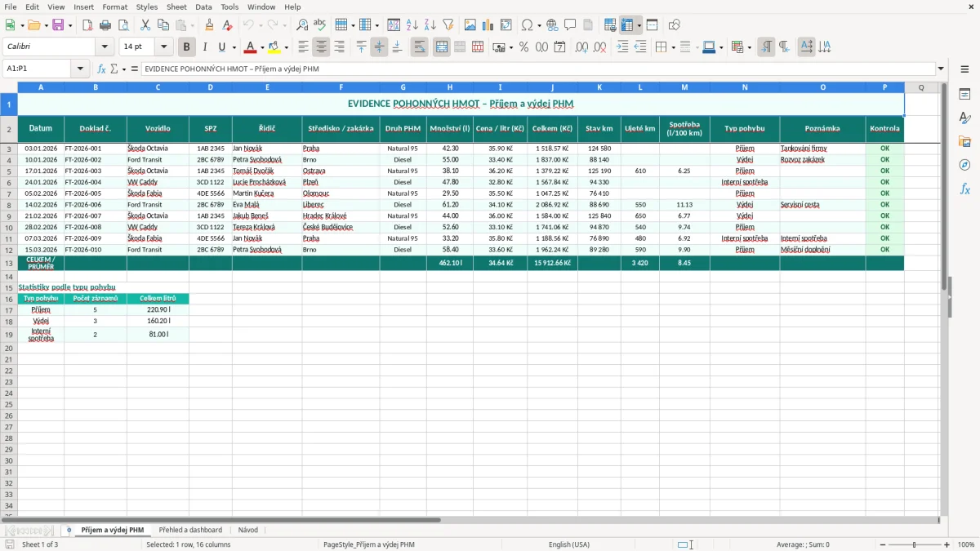Toggle Wrap Text
980x551 pixels.
419,47
